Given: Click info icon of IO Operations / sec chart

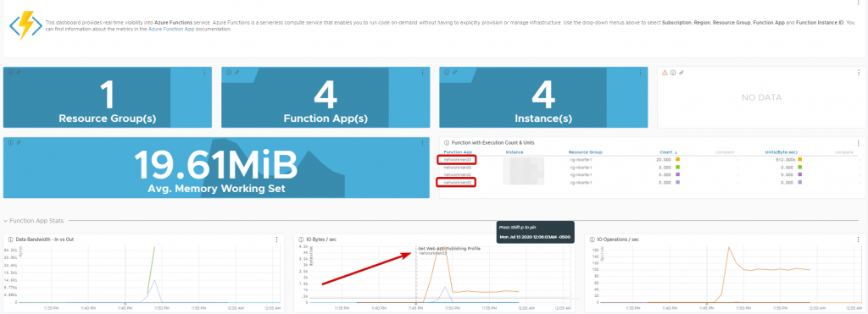Looking at the screenshot, I should [592, 240].
